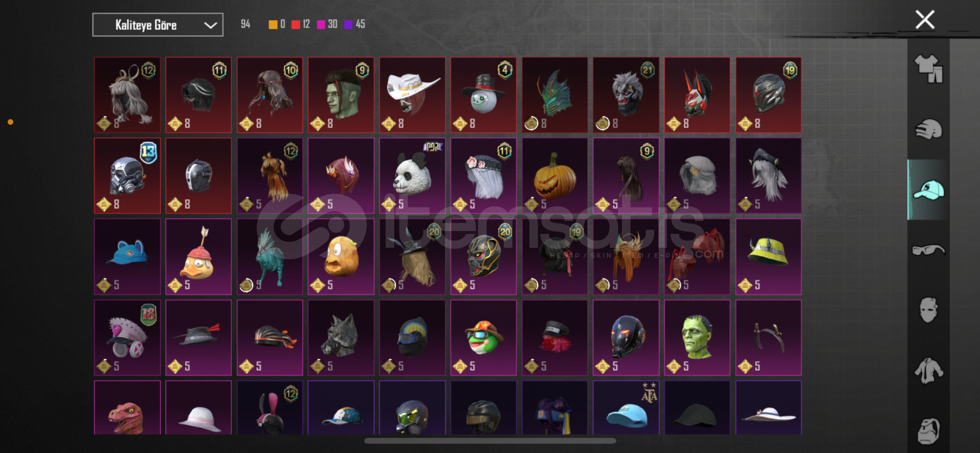
Task: Open the glasses category icon
Action: click(928, 250)
